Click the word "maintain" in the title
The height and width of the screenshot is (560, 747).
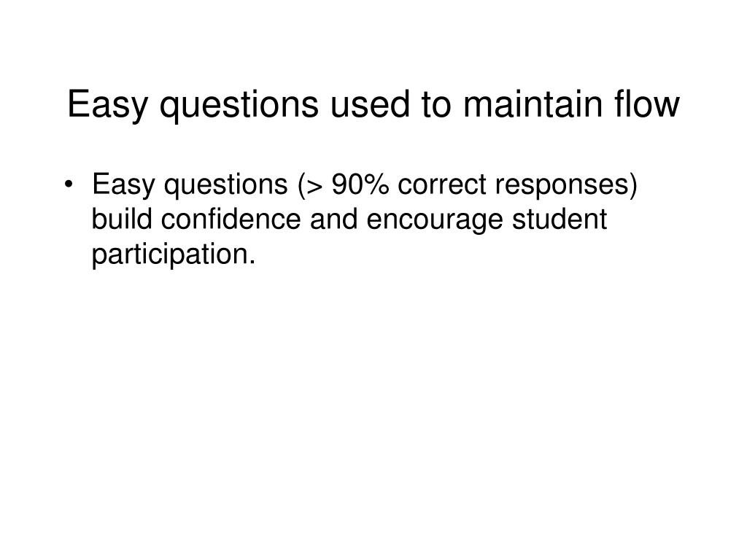tap(533, 104)
